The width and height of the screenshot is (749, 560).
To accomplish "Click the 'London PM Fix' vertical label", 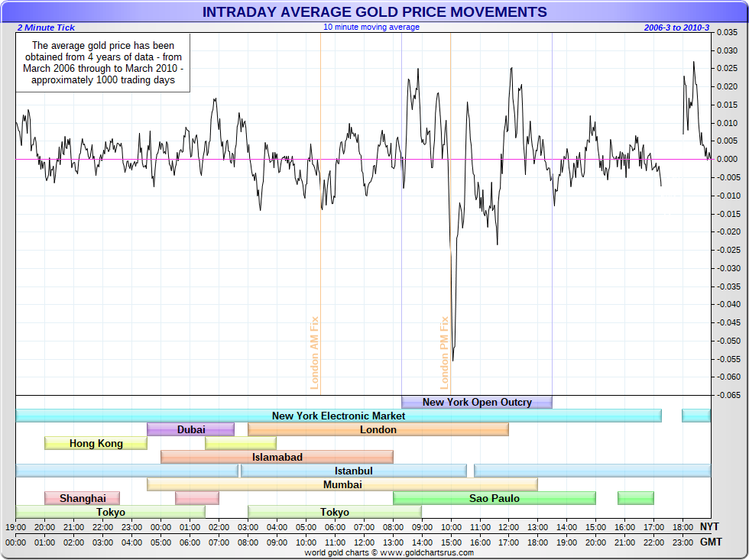I will [x=444, y=353].
